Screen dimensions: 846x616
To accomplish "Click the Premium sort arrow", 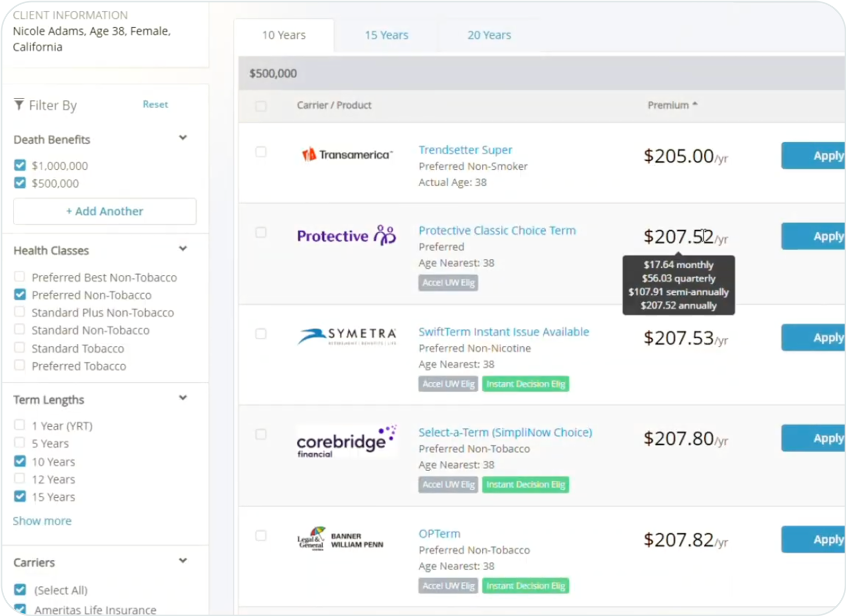I will click(x=695, y=104).
